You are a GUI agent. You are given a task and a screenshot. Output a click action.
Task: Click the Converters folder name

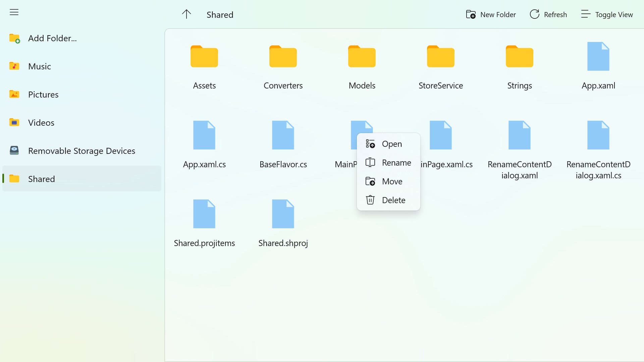283,85
